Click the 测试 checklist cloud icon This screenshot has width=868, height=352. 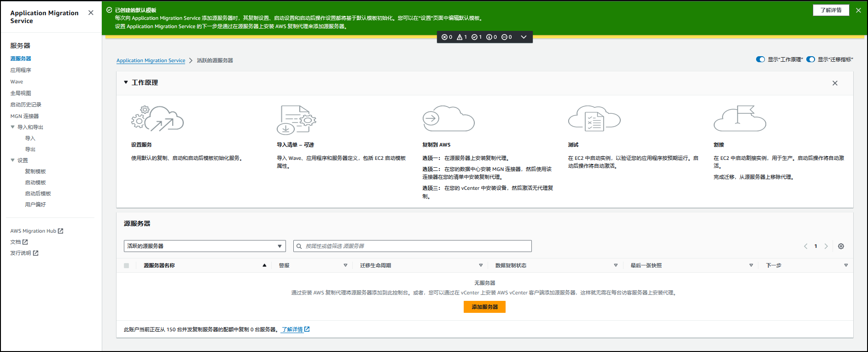[x=594, y=118]
